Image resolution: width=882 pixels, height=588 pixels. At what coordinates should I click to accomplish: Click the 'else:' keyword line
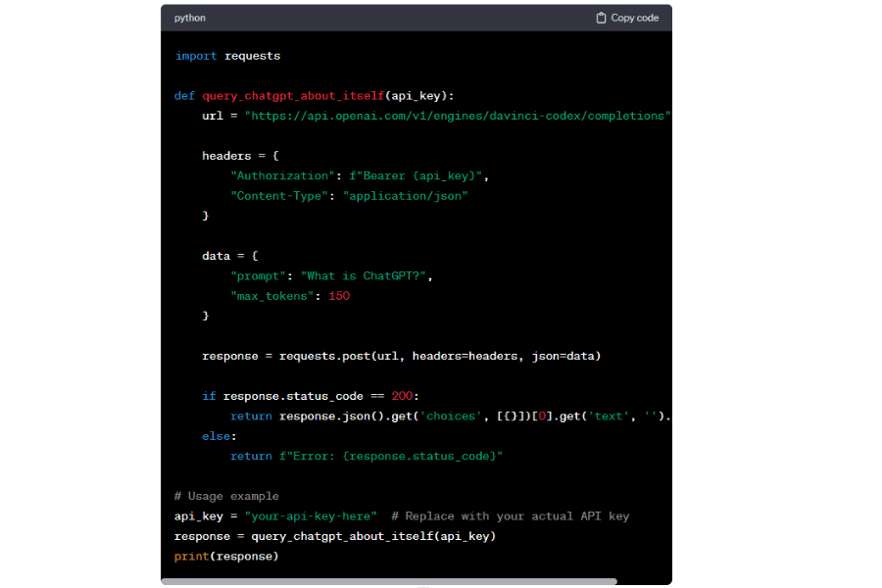[x=220, y=436]
